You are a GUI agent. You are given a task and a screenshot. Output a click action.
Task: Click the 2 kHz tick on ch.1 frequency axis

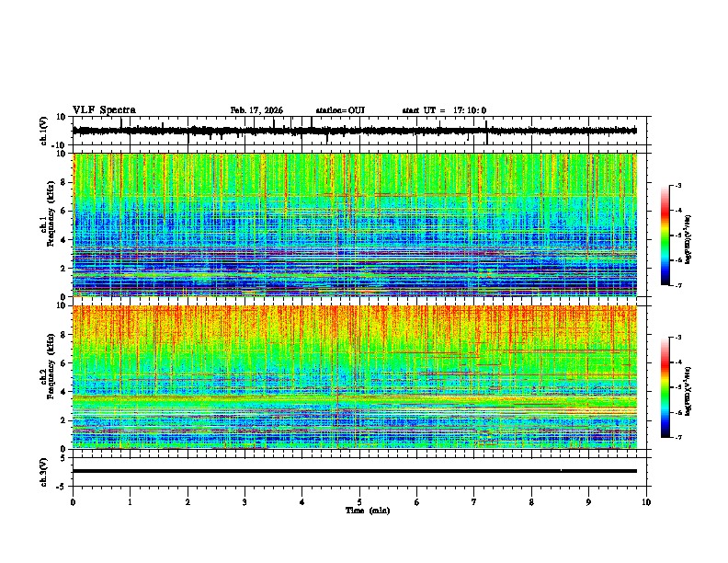64,269
